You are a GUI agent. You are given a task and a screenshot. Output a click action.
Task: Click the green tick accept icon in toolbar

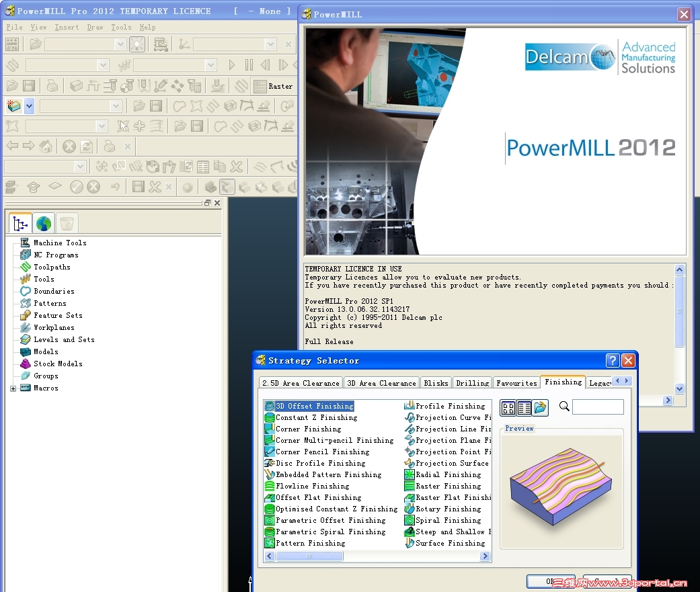[x=77, y=187]
